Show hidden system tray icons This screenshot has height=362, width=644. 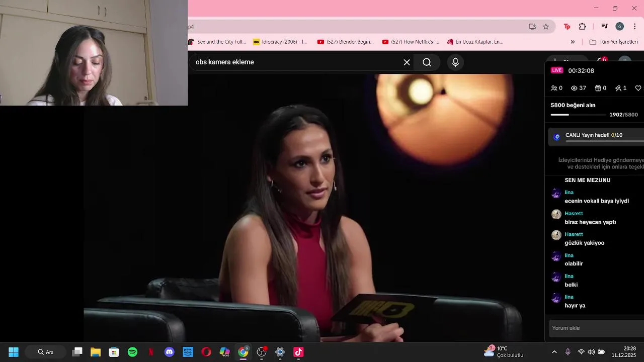(x=554, y=352)
